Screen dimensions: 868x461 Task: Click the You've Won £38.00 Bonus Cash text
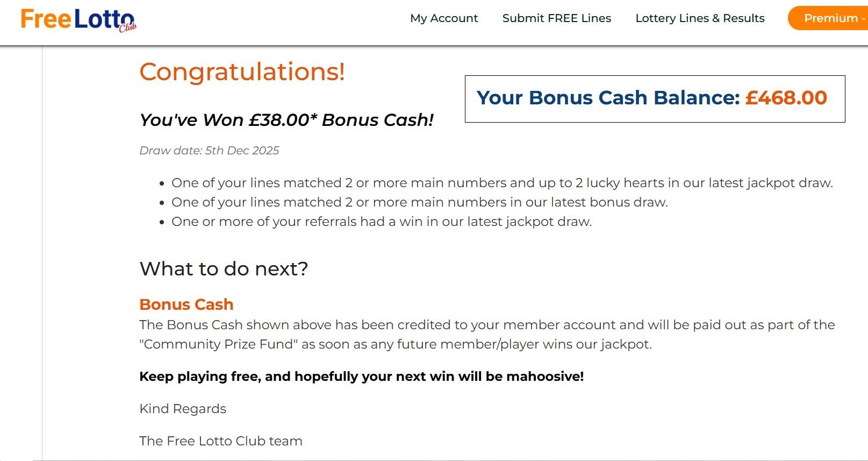(x=286, y=120)
